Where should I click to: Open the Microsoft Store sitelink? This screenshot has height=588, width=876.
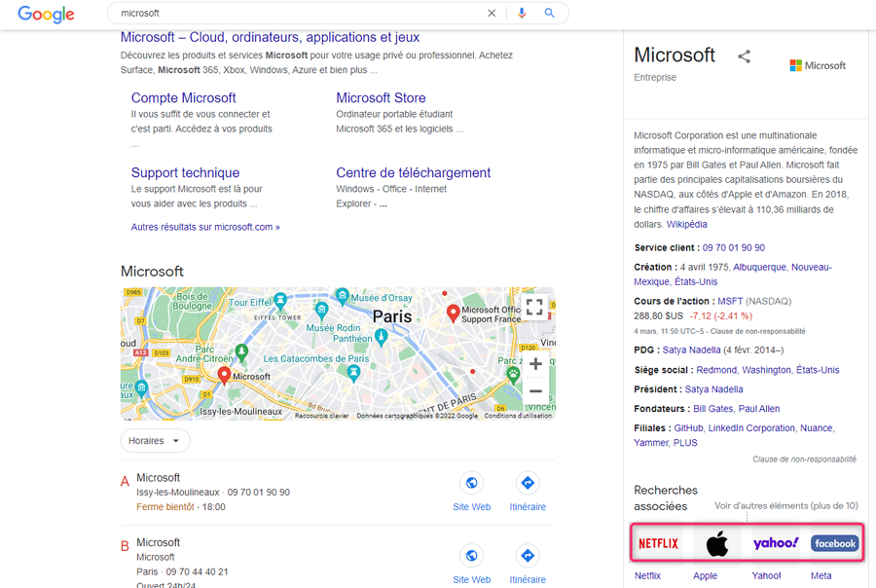pyautogui.click(x=381, y=97)
